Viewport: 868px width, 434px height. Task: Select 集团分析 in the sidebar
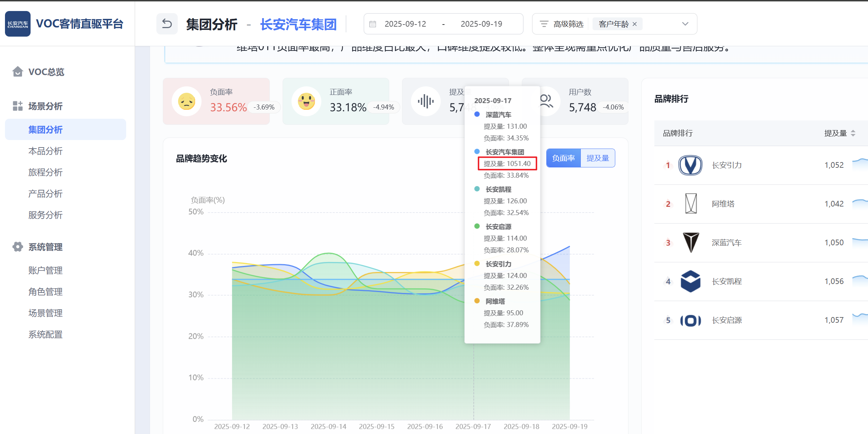(x=65, y=130)
